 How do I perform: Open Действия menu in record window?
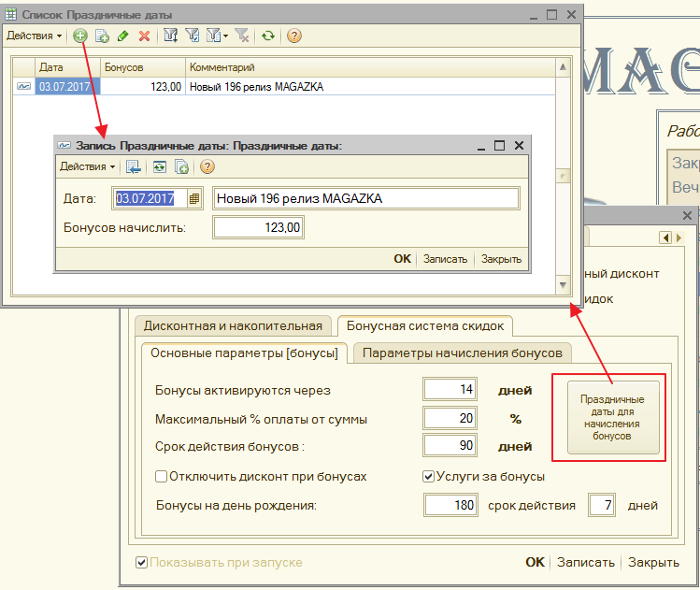88,167
